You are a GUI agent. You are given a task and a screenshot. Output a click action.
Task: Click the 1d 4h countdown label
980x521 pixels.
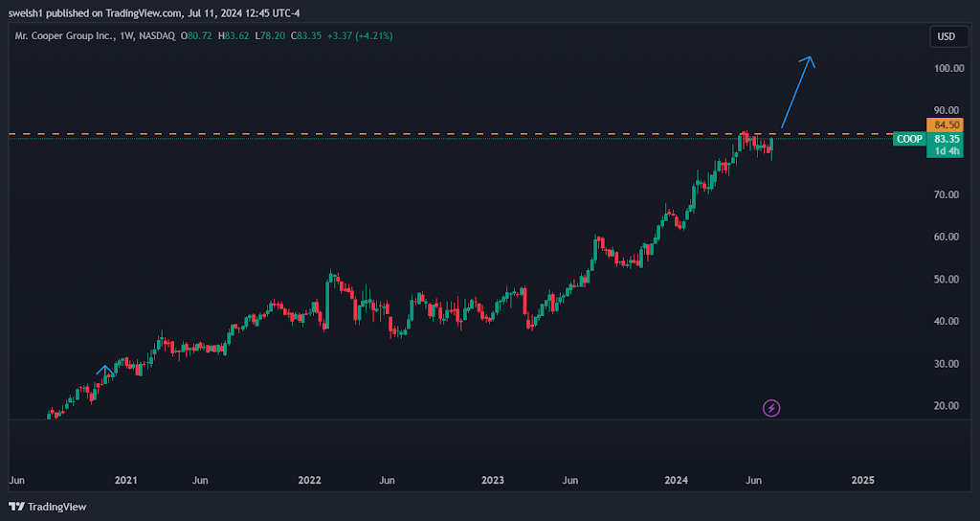945,151
